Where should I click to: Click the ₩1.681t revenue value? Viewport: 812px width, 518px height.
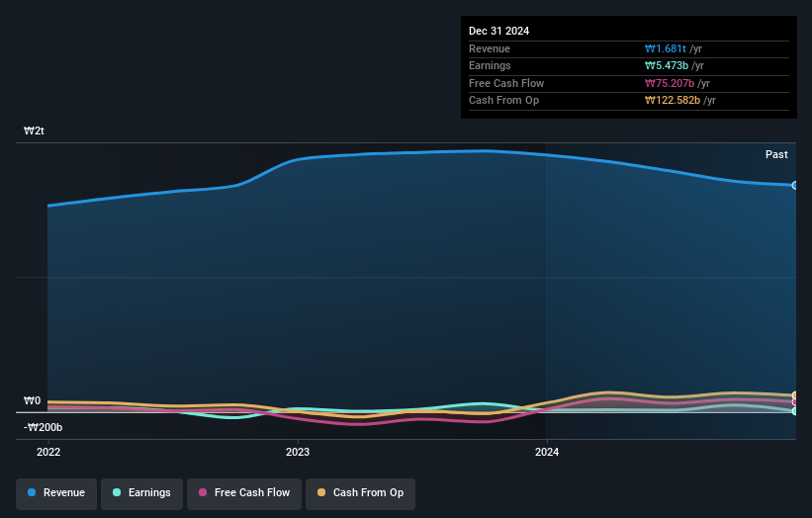click(x=666, y=48)
